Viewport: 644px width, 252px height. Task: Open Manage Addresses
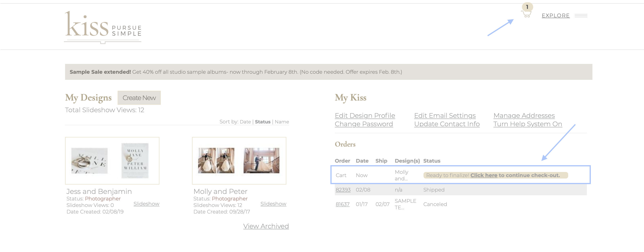524,115
